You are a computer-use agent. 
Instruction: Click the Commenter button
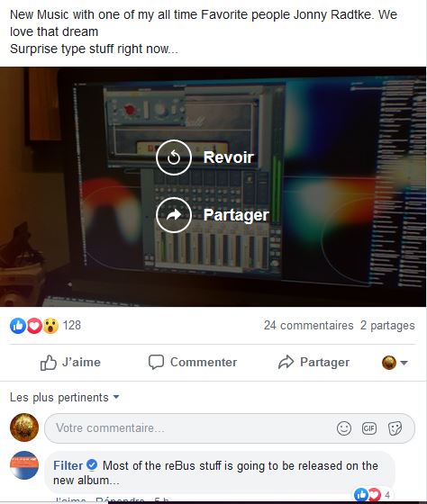pos(193,362)
